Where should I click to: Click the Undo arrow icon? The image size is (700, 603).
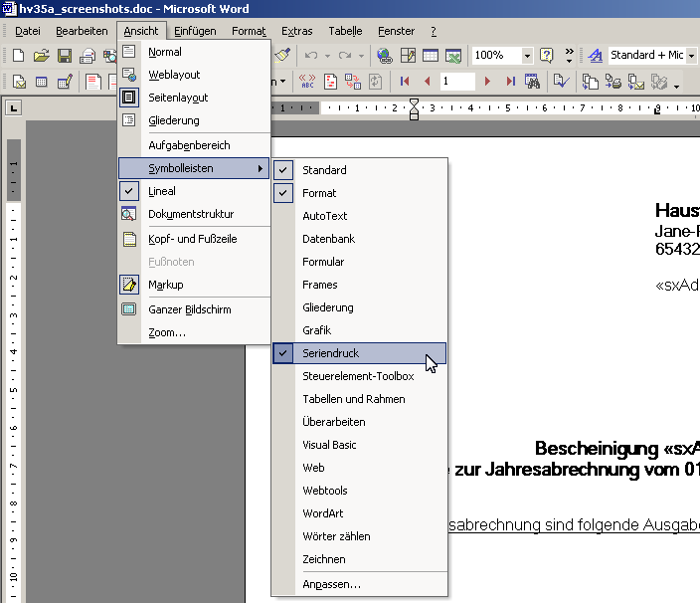311,56
